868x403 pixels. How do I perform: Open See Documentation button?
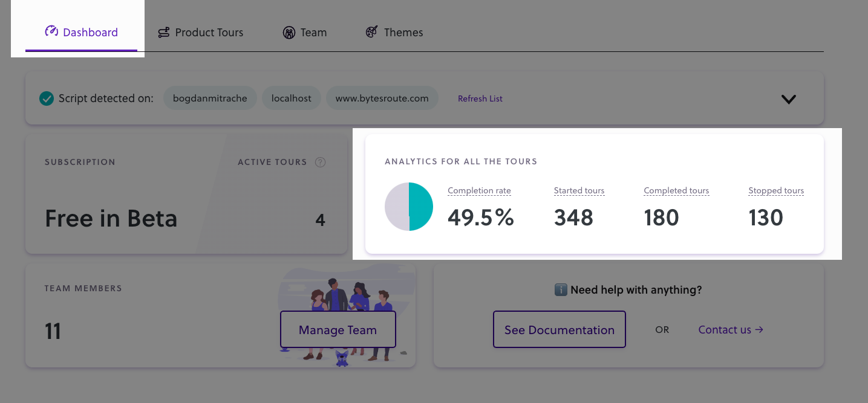[x=559, y=330]
